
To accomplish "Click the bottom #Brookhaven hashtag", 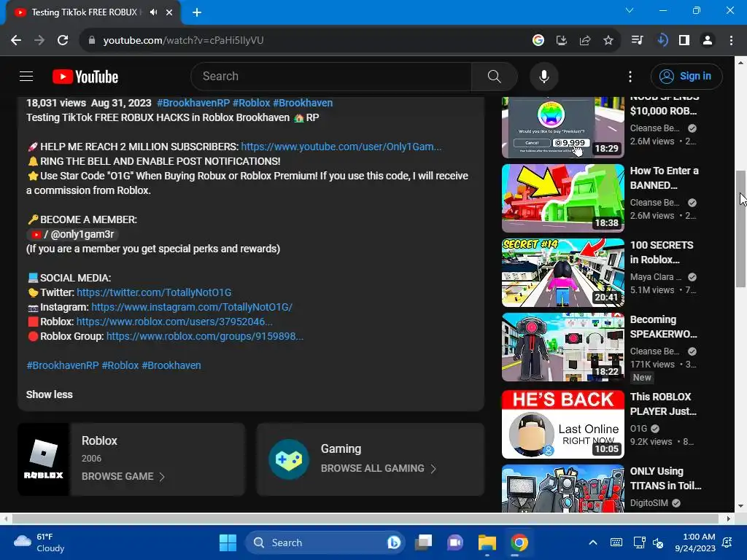I will pyautogui.click(x=171, y=365).
